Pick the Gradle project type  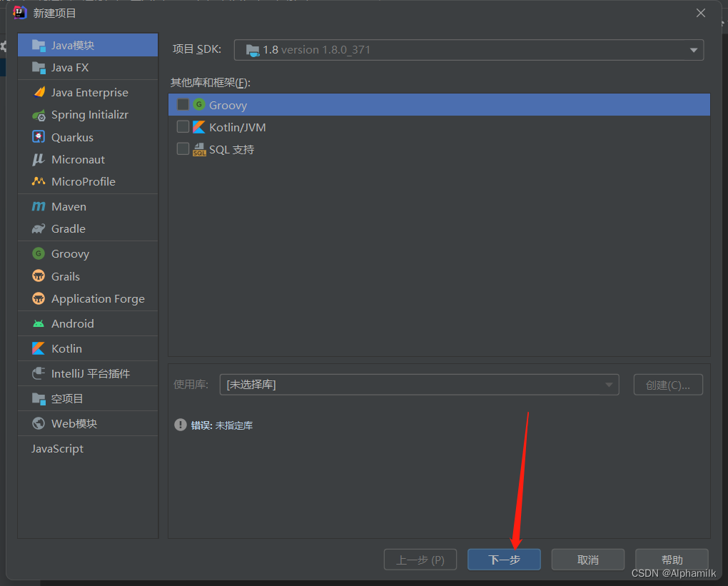pyautogui.click(x=88, y=228)
